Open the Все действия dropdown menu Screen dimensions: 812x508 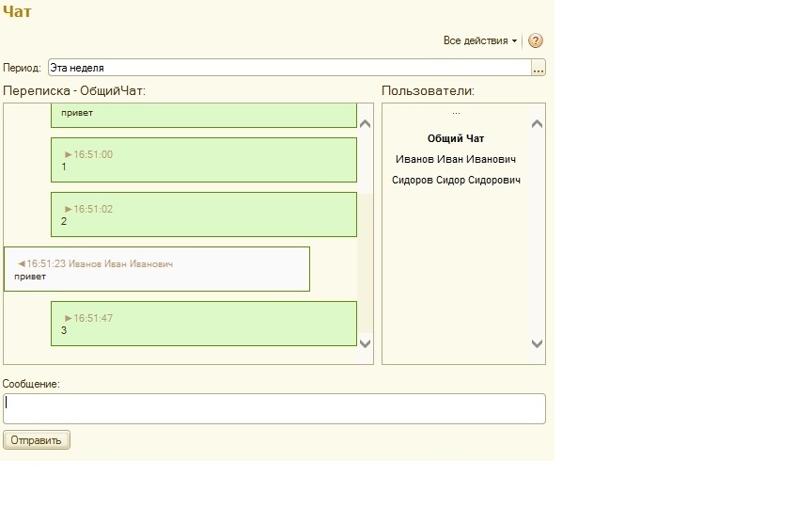(x=480, y=40)
